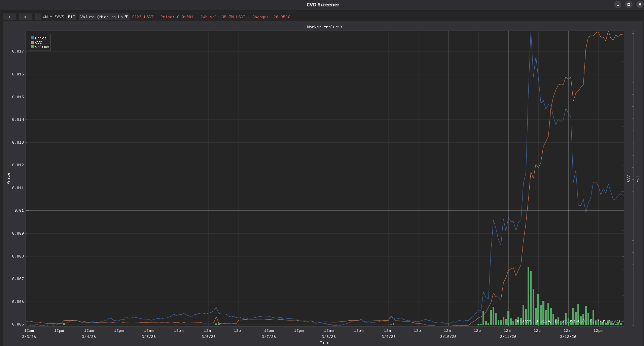The width and height of the screenshot is (644, 346).
Task: Click the CVD axis label on the right
Action: (x=628, y=178)
